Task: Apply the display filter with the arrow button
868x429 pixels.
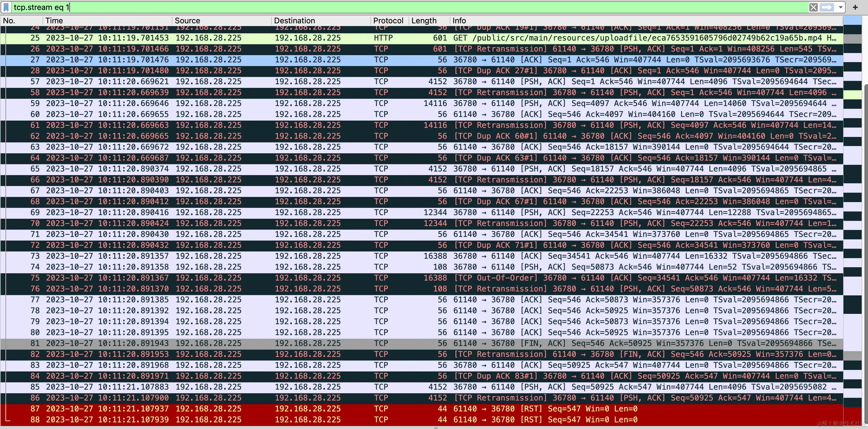Action: (827, 7)
